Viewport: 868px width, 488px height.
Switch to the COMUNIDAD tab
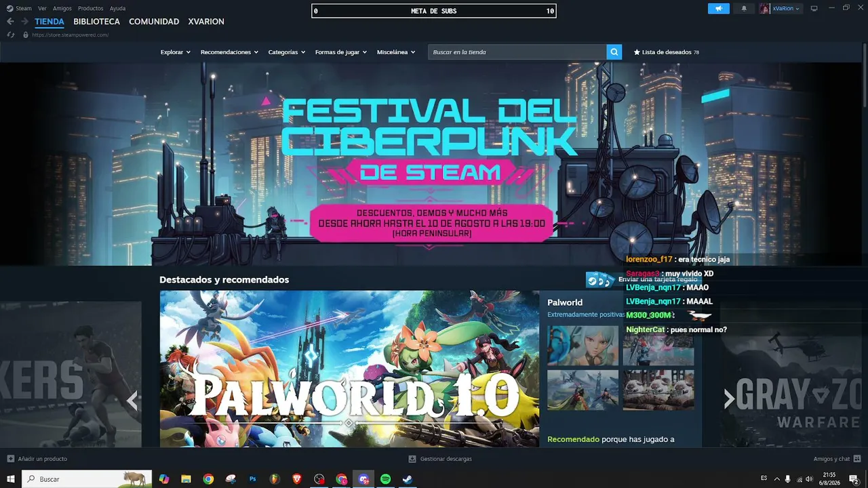(x=154, y=22)
